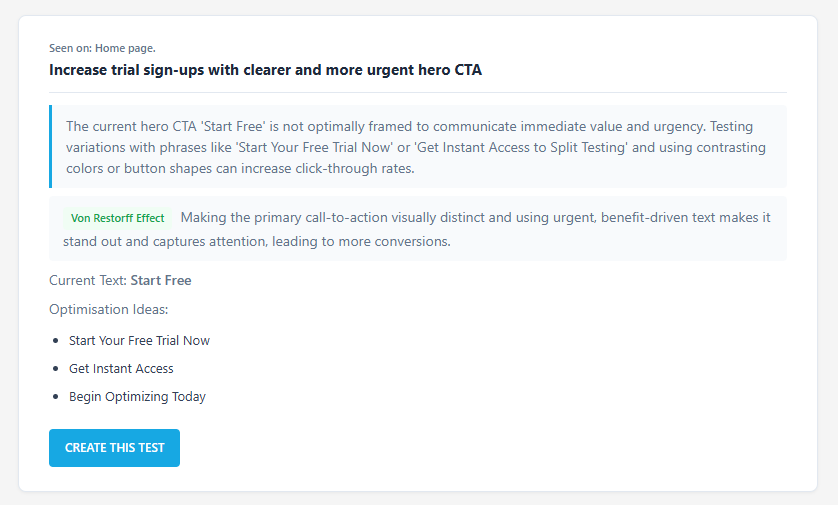Pick the 'Get Instant Access' list item
Viewport: 838px width, 505px height.
(x=121, y=369)
